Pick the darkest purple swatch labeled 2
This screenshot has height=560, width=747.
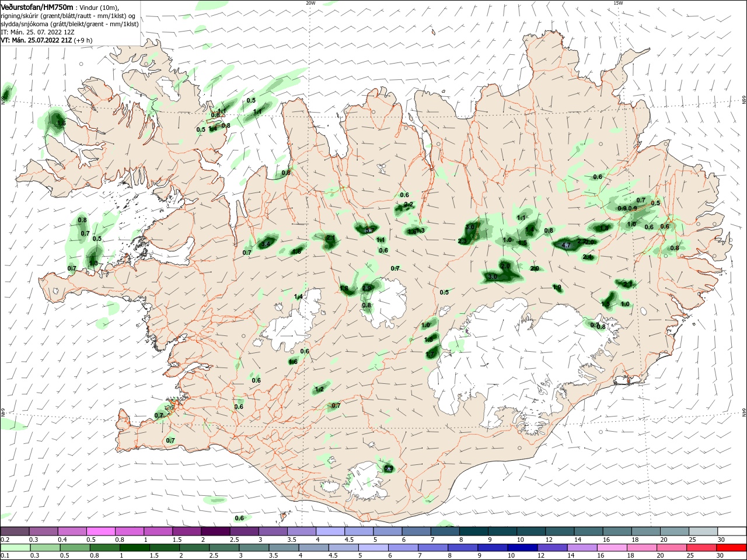[215, 531]
